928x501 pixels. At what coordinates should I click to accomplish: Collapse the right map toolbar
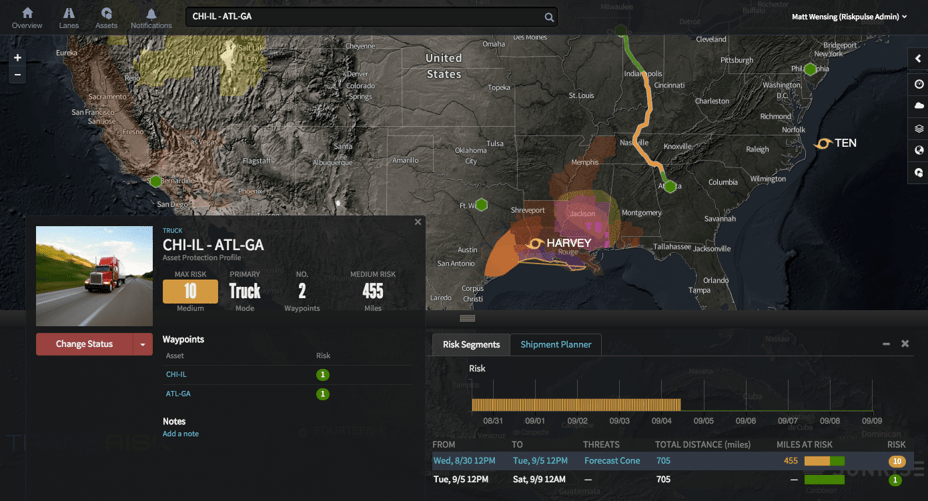tap(918, 59)
